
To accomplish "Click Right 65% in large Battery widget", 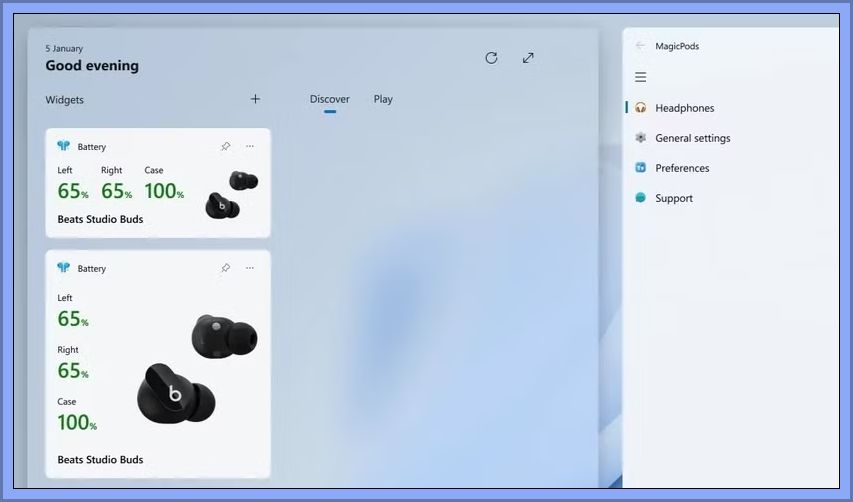I will 73,363.
